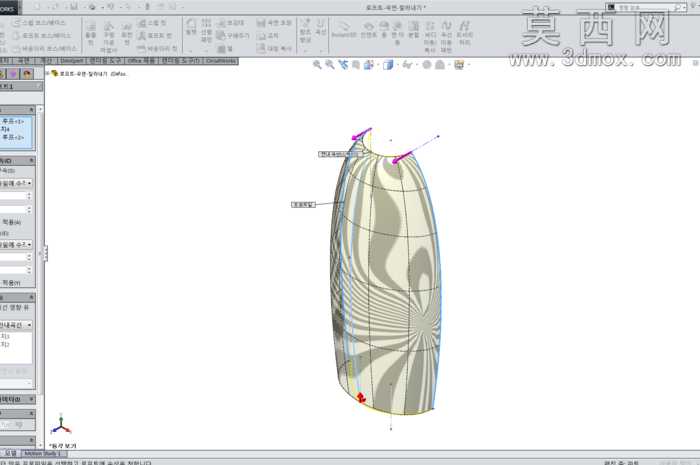Click the panel splitter collapse handle
The image size is (700, 465).
(45, 253)
